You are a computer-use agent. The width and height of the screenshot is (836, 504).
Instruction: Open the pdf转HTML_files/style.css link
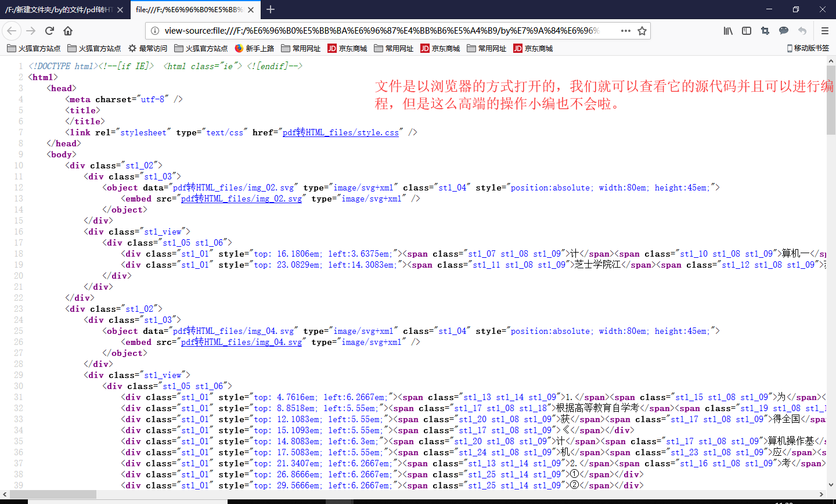point(341,132)
